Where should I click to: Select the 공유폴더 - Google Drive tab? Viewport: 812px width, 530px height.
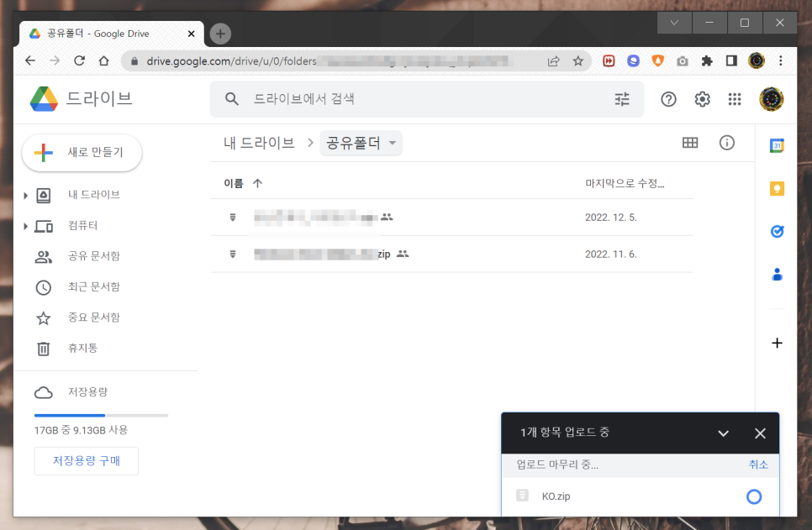[x=111, y=34]
